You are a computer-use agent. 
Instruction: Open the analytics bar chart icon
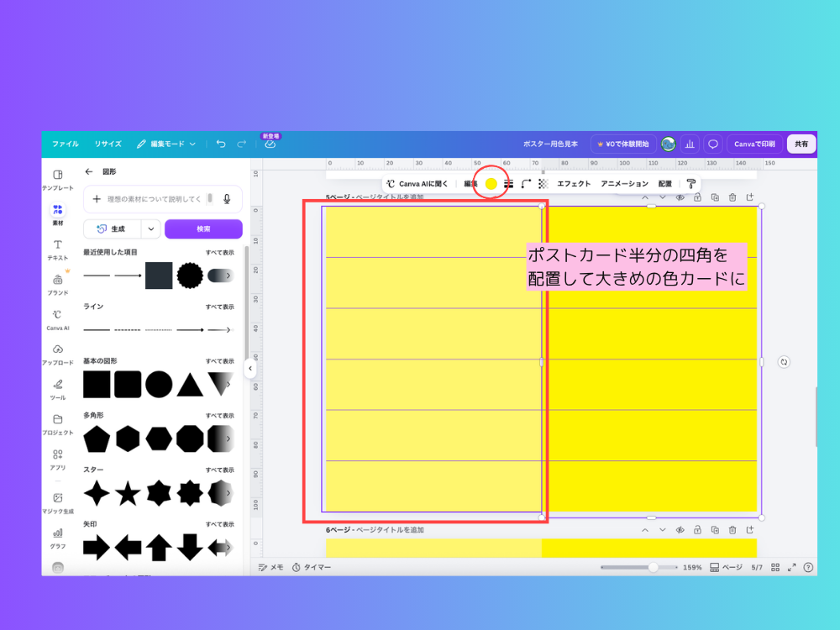[x=690, y=144]
